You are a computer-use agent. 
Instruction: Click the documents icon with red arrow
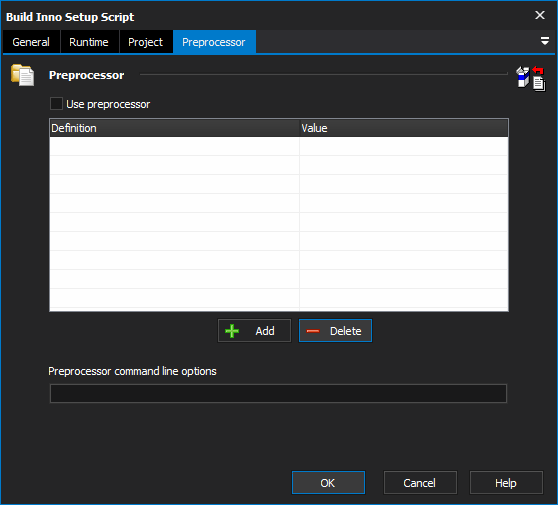(539, 79)
